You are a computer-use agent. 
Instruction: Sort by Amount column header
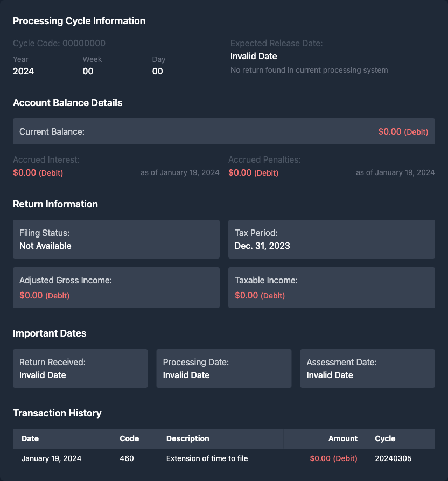[x=343, y=438]
